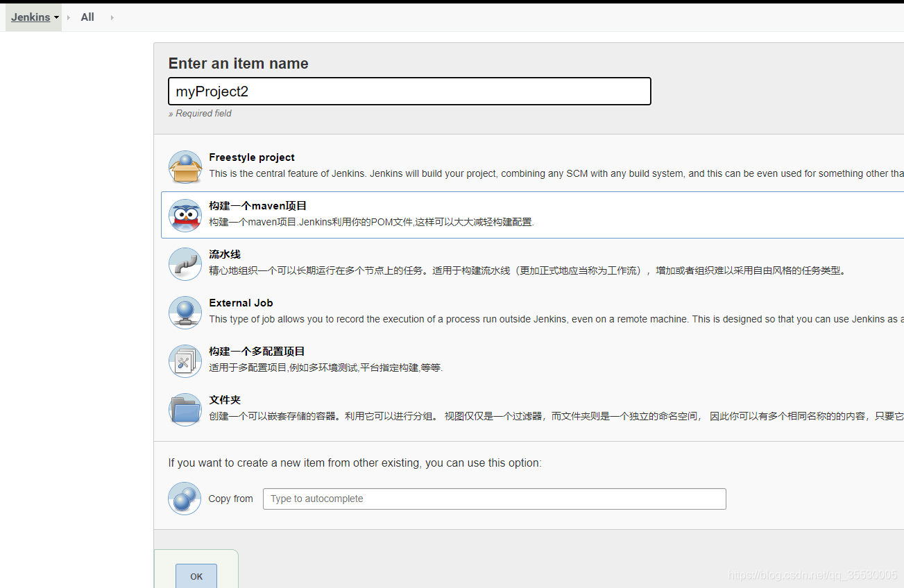Open the All view breadcrumb
The height and width of the screenshot is (588, 904).
(87, 17)
